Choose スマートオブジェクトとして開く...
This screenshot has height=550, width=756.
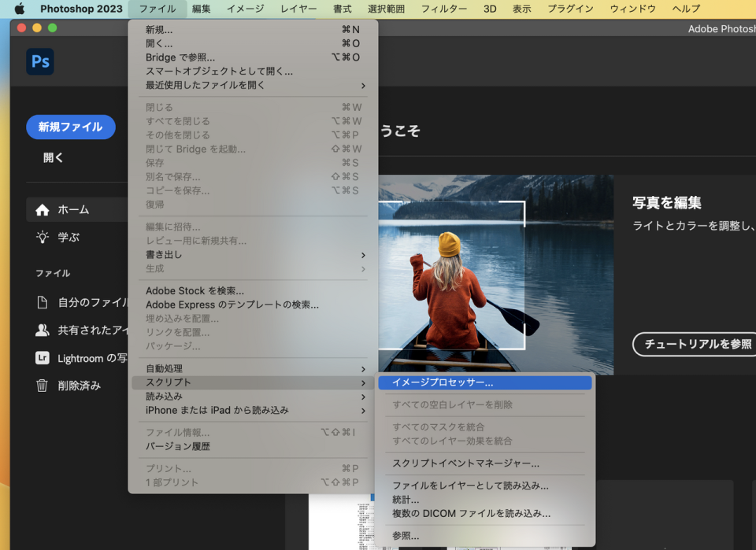click(x=253, y=72)
